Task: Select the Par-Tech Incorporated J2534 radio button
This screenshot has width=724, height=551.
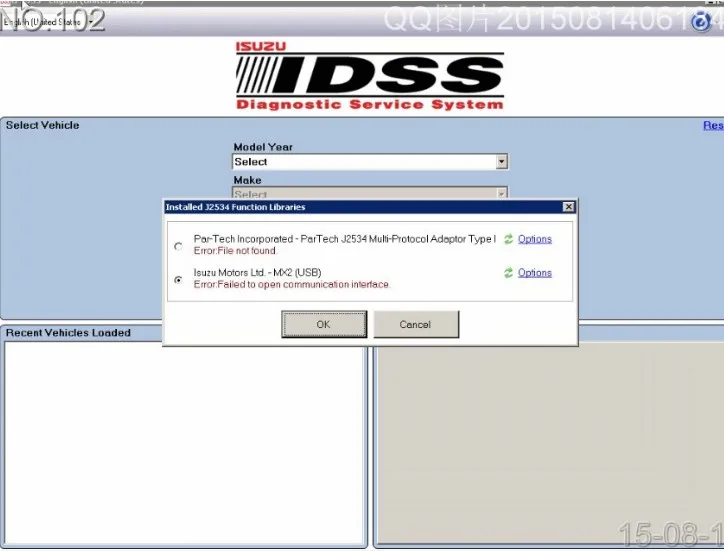Action: [x=178, y=246]
